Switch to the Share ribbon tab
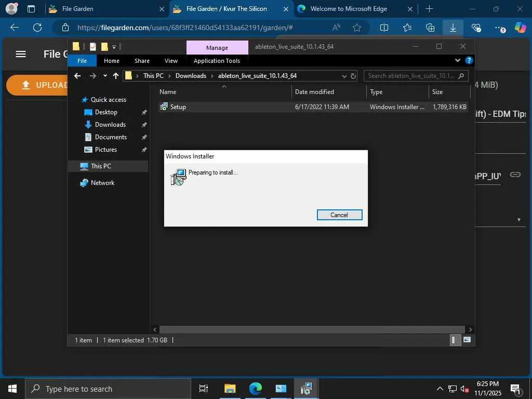 (x=142, y=61)
